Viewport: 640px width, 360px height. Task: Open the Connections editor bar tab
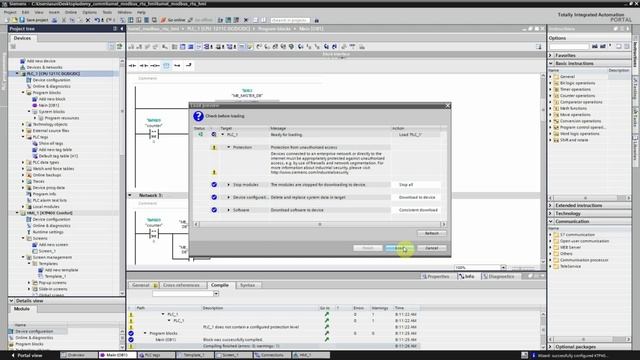(x=271, y=355)
